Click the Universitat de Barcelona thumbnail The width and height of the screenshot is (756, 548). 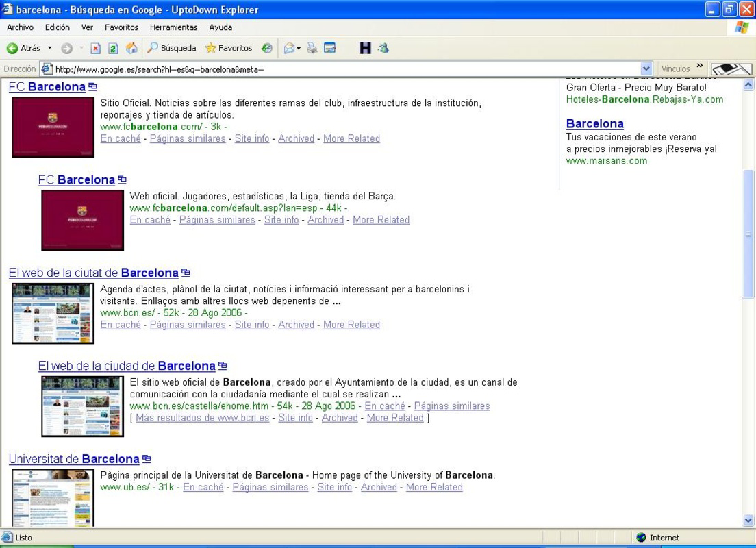pyautogui.click(x=53, y=498)
